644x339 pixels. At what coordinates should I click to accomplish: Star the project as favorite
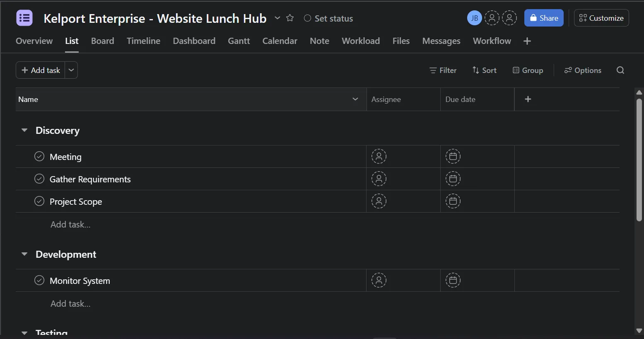(x=290, y=18)
